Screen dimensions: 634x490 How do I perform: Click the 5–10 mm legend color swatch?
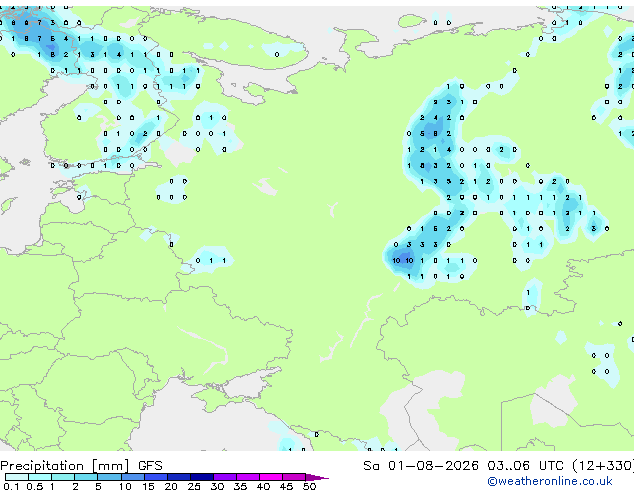tap(109, 477)
